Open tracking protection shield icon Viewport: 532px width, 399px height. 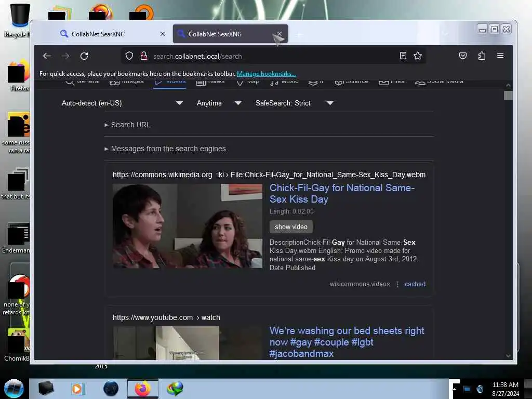[129, 56]
